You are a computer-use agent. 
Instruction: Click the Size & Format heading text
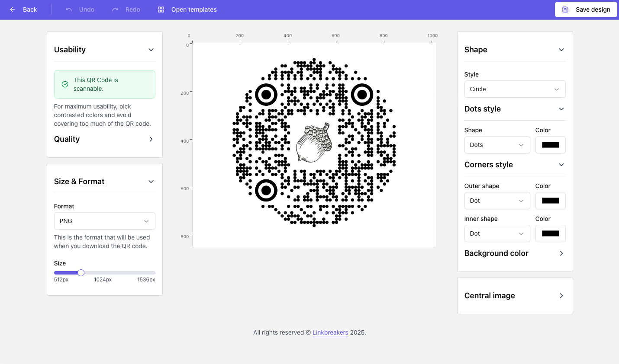point(79,182)
